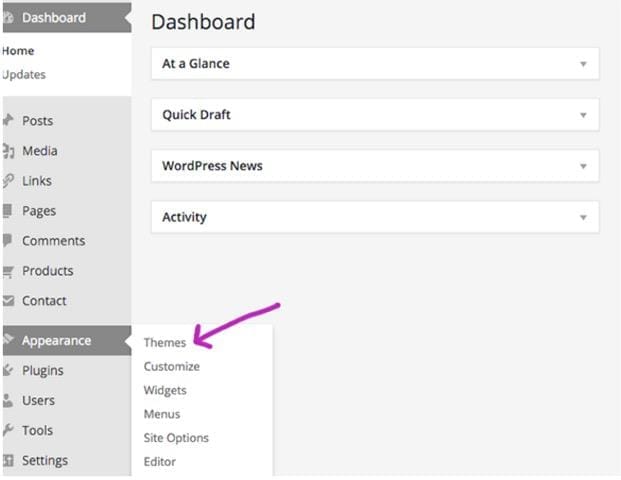Select the Dashboard sidebar menu label

[54, 18]
